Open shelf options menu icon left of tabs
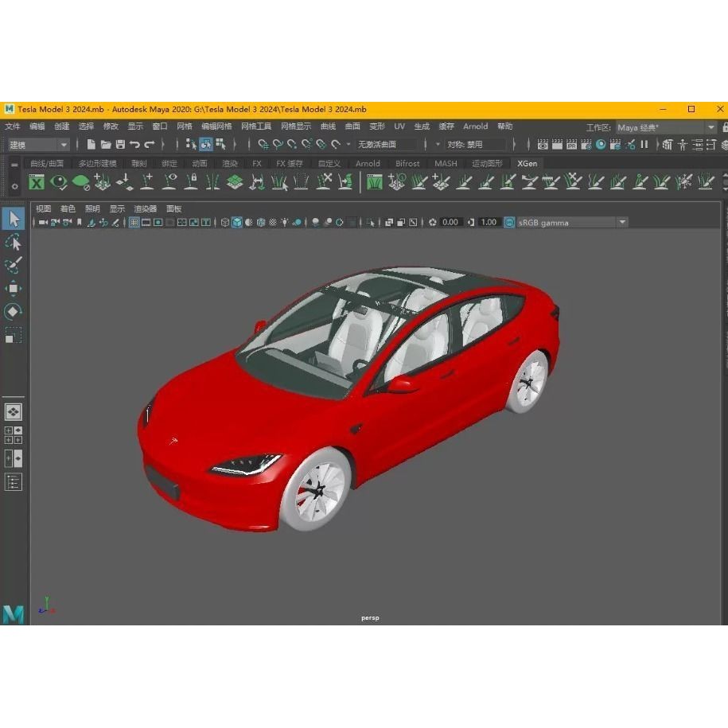This screenshot has height=728, width=728. point(14,186)
